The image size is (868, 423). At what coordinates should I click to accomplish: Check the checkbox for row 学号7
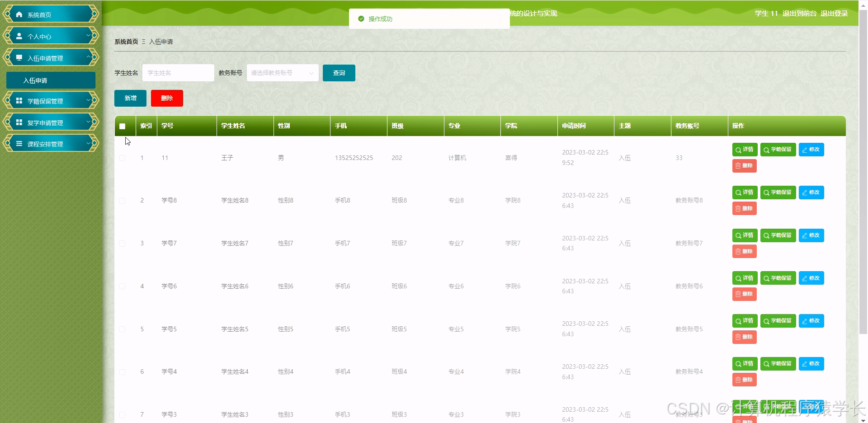[122, 243]
